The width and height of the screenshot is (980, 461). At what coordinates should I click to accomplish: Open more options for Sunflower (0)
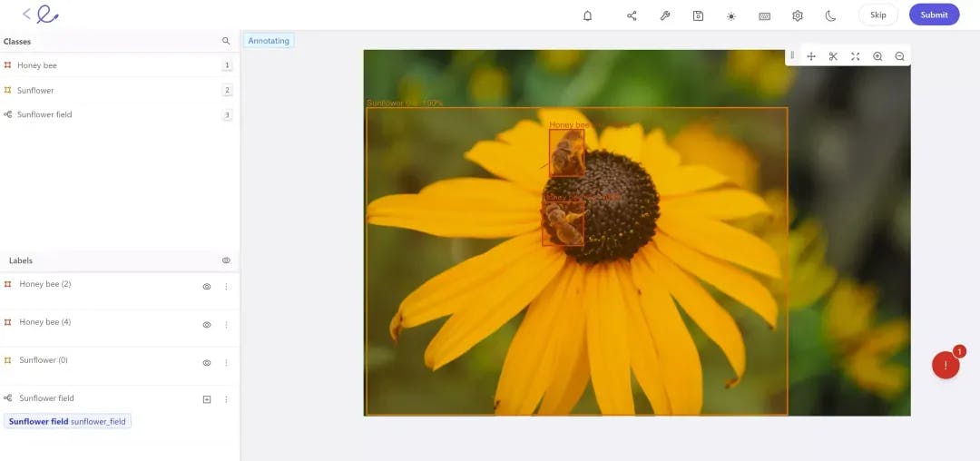(x=226, y=363)
